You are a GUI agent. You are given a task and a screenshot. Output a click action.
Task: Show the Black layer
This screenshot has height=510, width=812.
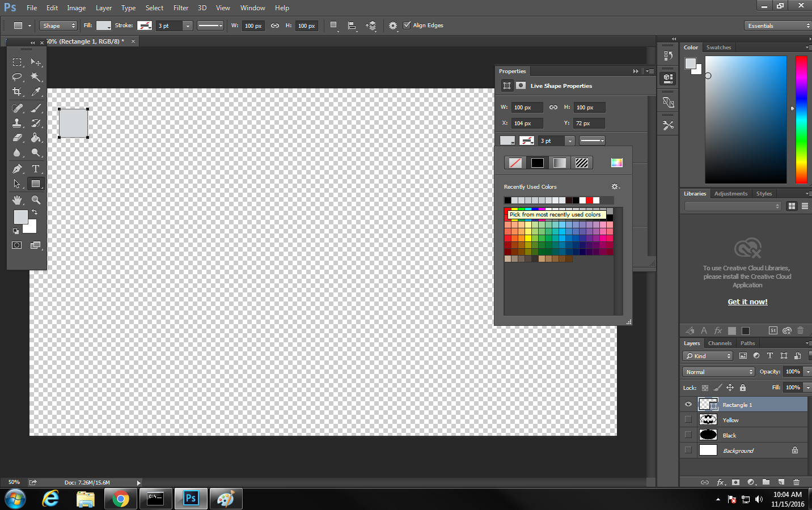[688, 435]
